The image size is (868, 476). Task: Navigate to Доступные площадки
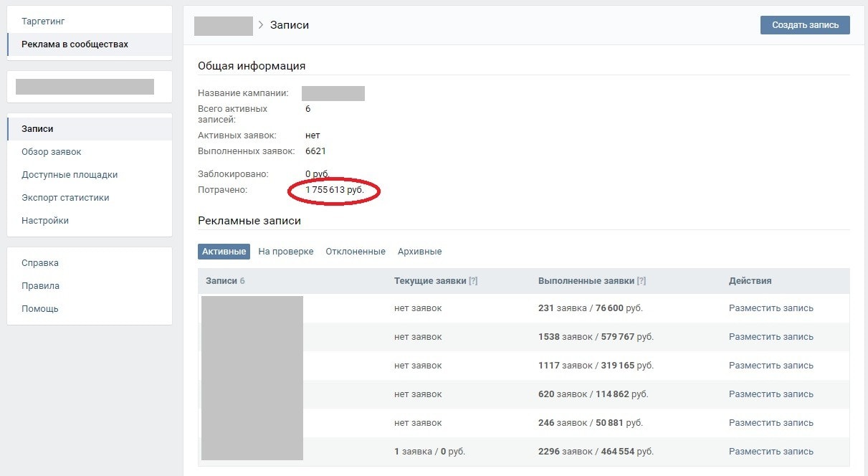click(x=70, y=175)
